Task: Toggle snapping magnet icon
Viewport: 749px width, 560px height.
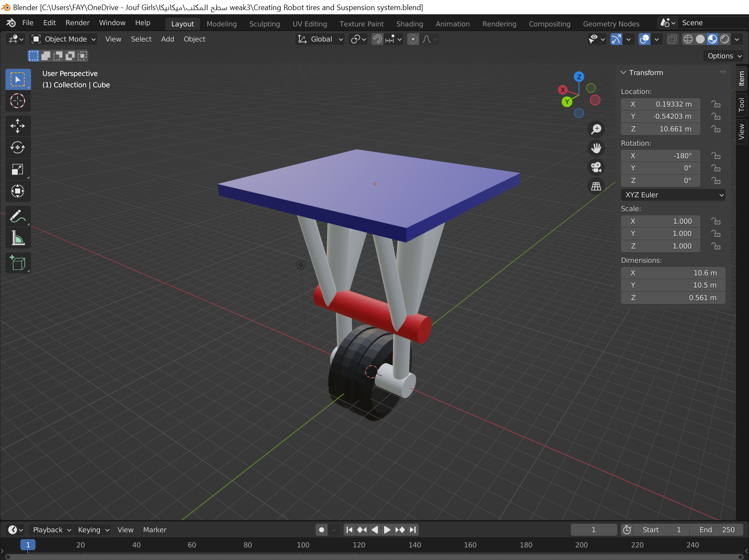Action: coord(377,39)
